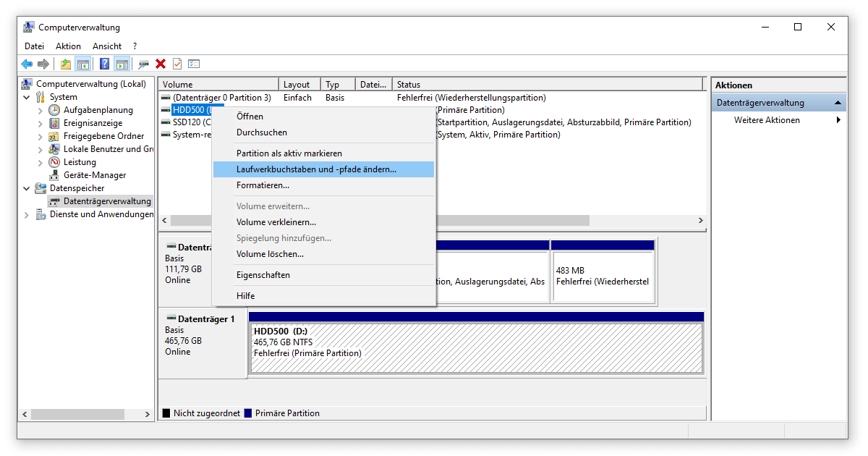Click the blue back arrow in toolbar
Image resolution: width=868 pixels, height=456 pixels.
(27, 64)
